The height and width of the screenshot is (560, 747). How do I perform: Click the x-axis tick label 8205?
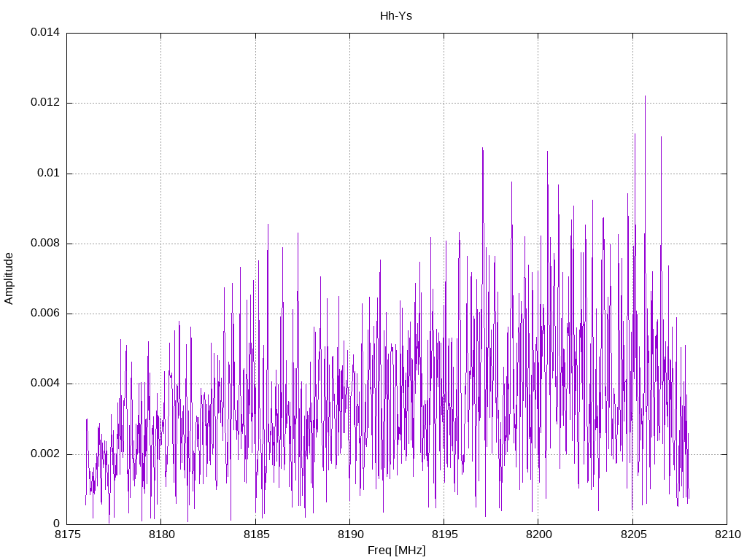[632, 534]
